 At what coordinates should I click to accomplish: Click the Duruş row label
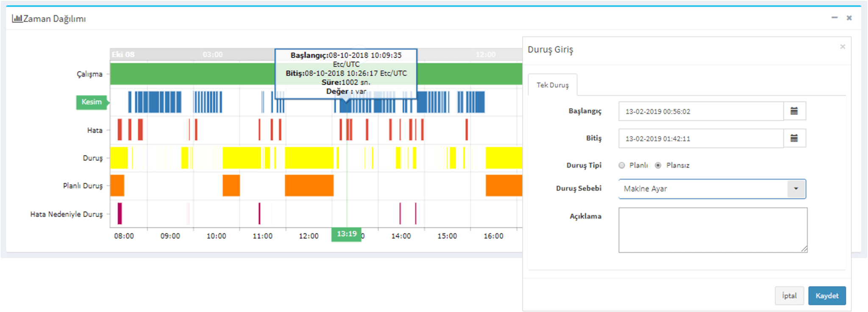point(93,158)
